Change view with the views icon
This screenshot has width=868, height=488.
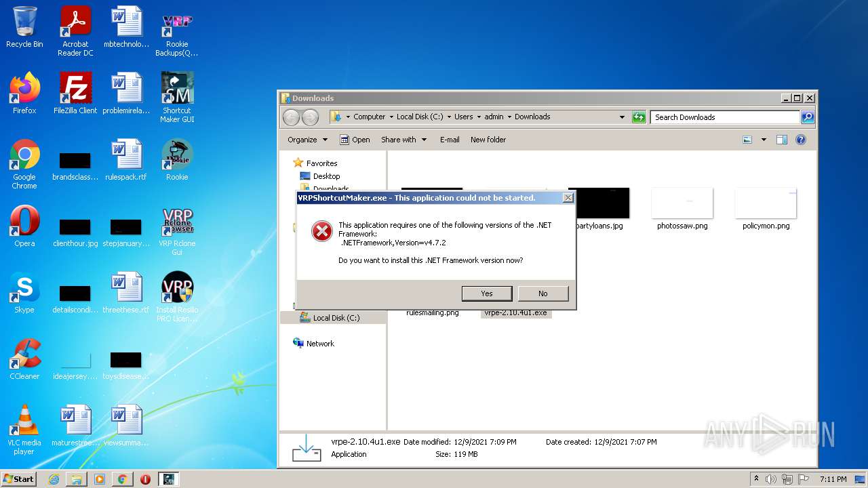point(747,140)
